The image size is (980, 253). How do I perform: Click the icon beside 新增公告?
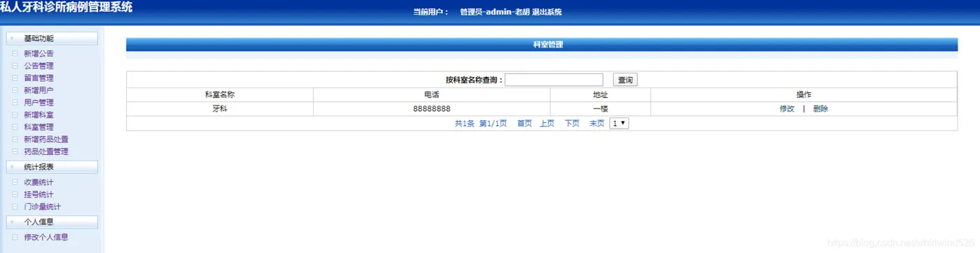(15, 53)
